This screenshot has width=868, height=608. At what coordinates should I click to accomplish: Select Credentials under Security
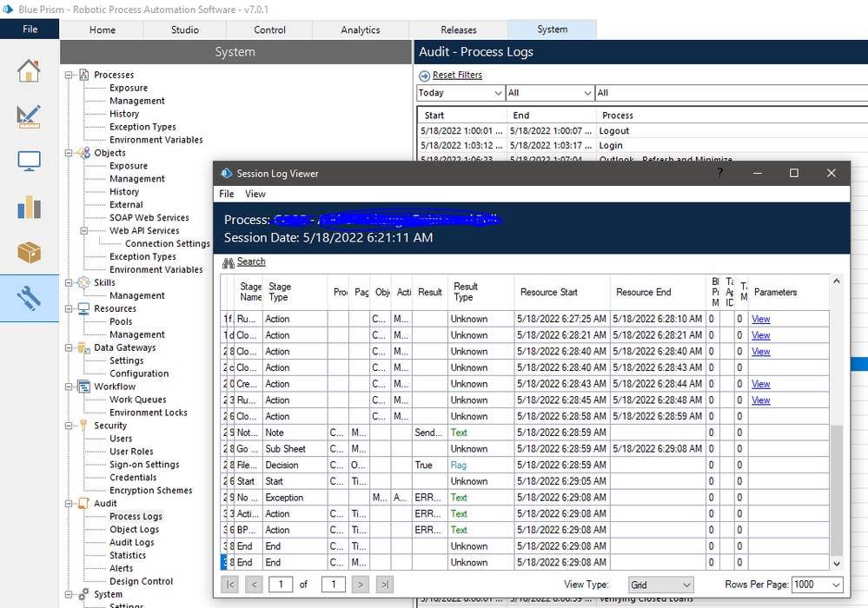pos(133,478)
